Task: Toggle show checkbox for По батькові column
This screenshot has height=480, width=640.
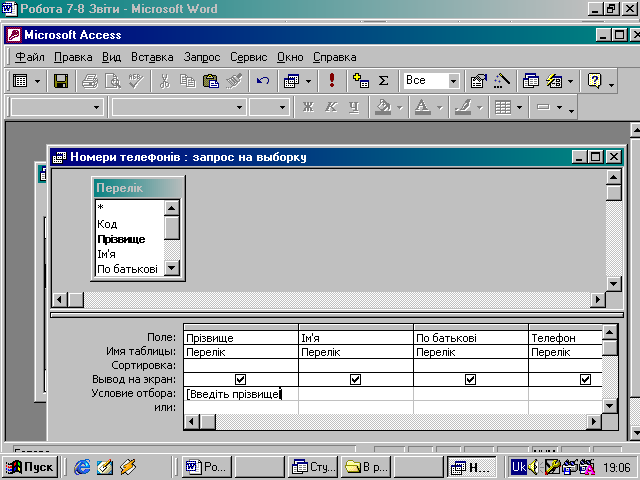Action: coord(470,380)
